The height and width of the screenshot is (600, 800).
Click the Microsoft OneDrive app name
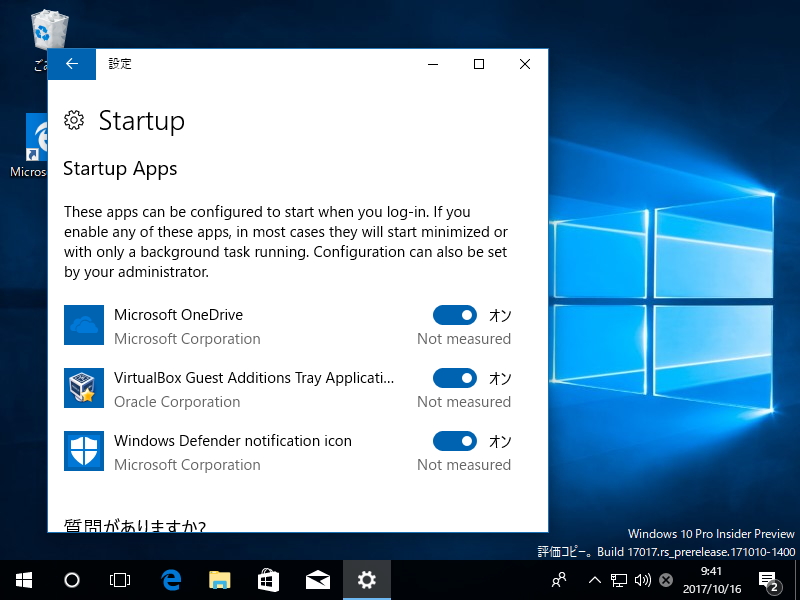(x=179, y=315)
